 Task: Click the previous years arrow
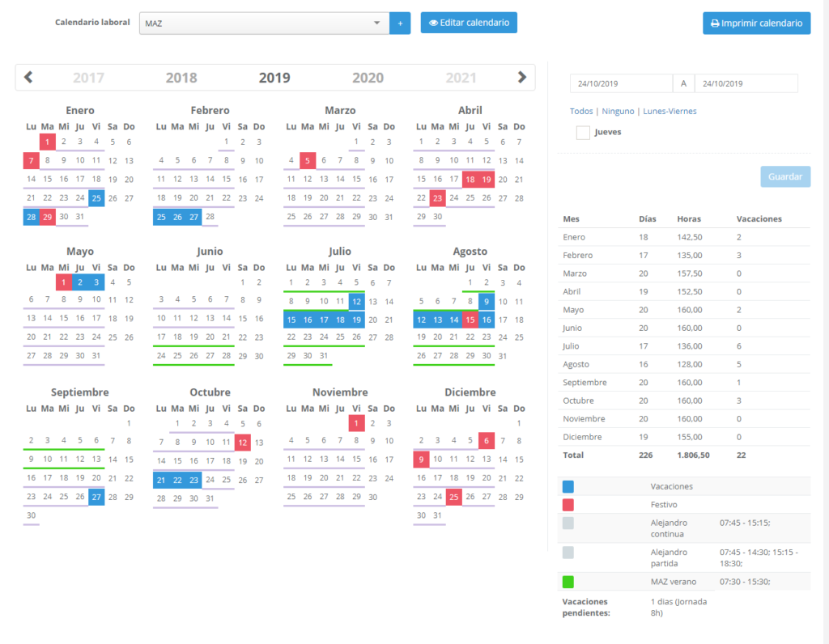pyautogui.click(x=28, y=78)
